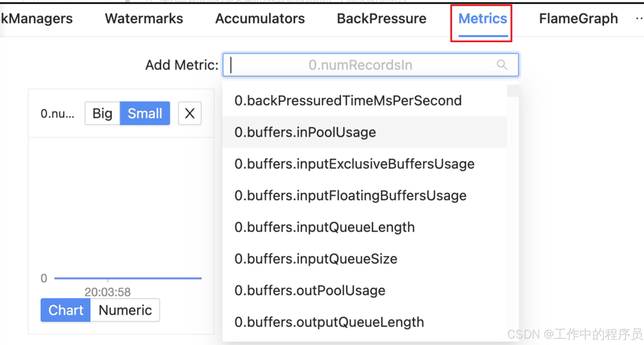Click the search magnifier icon in Add Metric

(x=502, y=64)
